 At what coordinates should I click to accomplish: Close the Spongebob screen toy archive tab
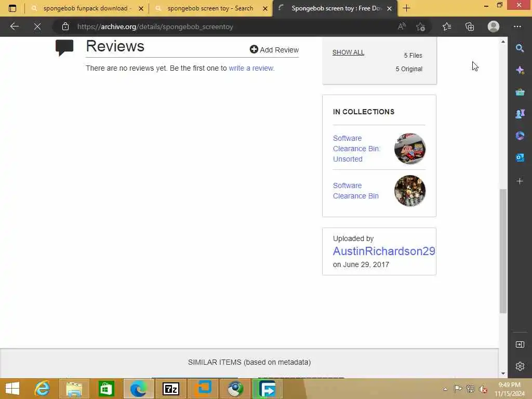[x=390, y=8]
